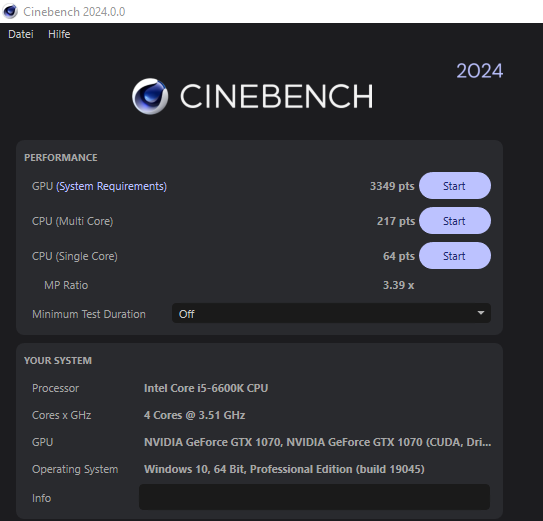Start the CPU Single Core benchmark
This screenshot has width=543, height=521.
pyautogui.click(x=455, y=256)
